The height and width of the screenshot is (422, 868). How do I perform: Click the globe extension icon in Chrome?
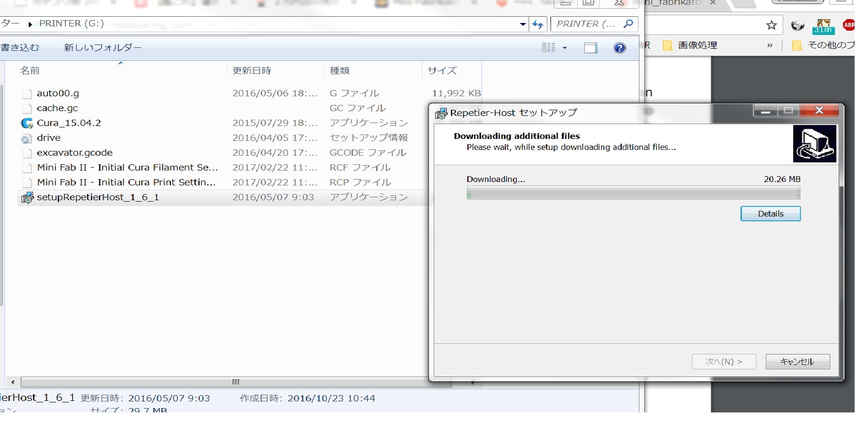tap(798, 25)
